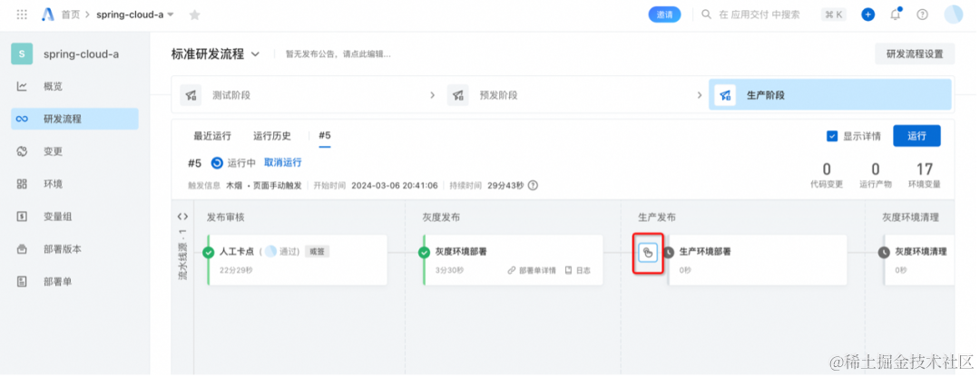Screen dimensions: 980x377
Task: Open the 灰度环境部署 task card
Action: point(513,260)
